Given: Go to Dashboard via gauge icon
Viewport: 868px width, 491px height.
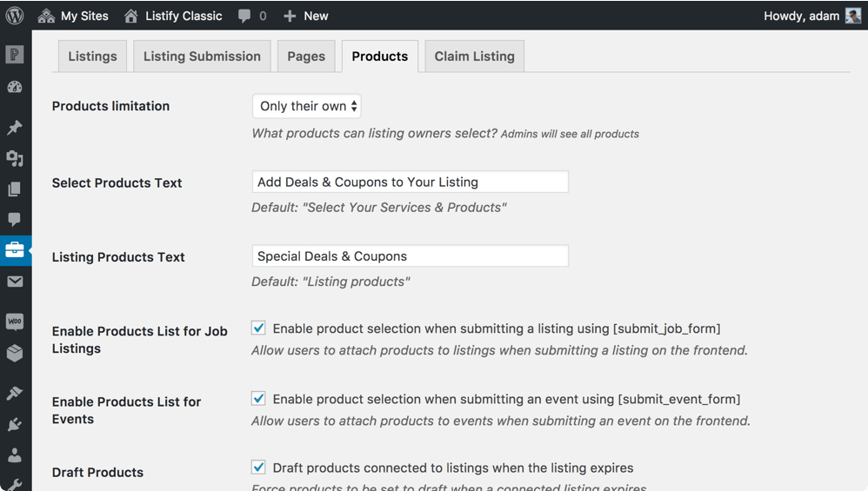Looking at the screenshot, I should 15,87.
